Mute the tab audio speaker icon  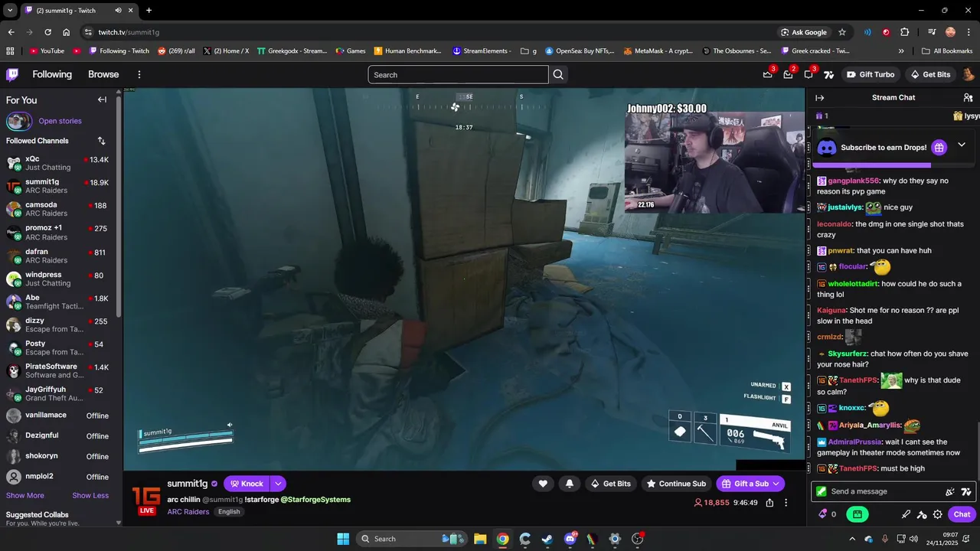click(119, 10)
